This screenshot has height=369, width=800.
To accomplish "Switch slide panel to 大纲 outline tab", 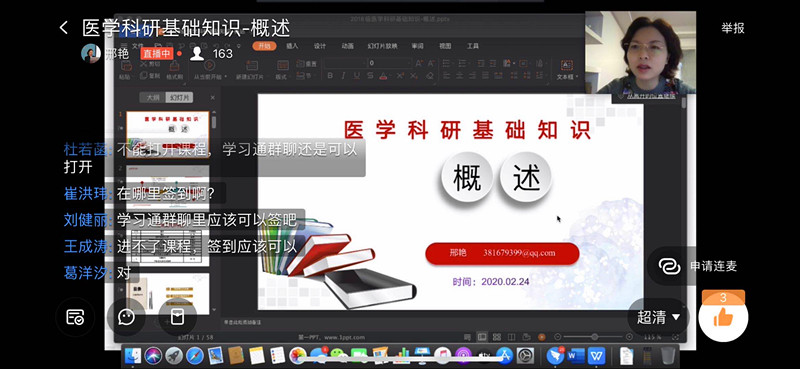I will [x=153, y=97].
